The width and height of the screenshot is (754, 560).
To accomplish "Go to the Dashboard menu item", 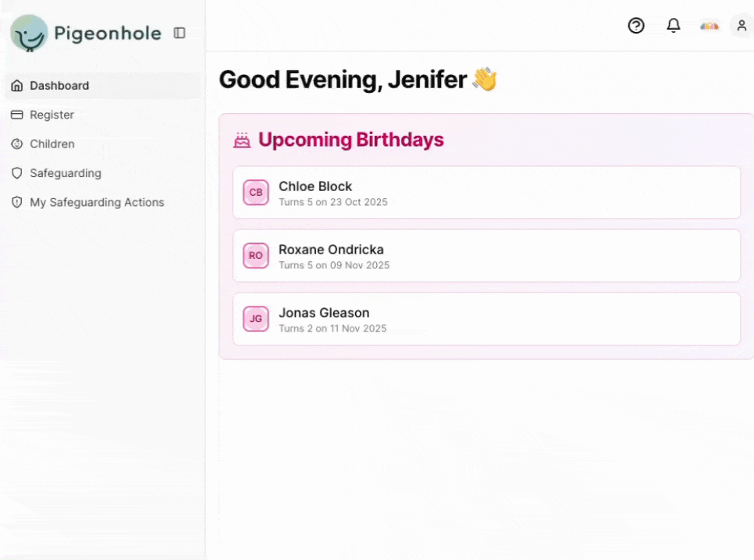I will 59,86.
